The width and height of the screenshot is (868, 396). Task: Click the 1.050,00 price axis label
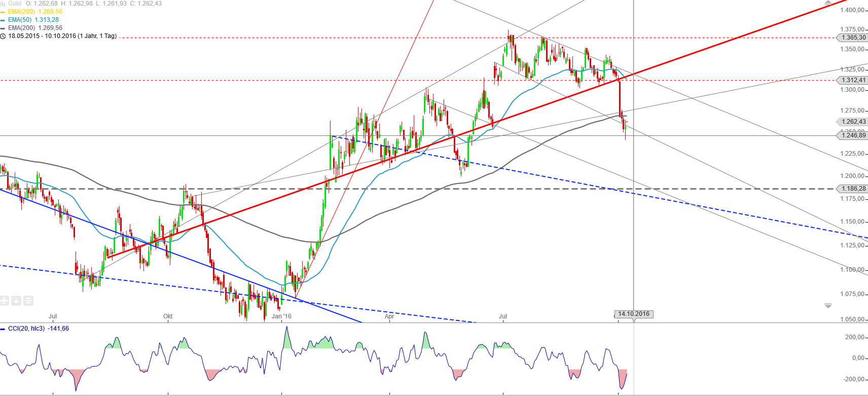(x=852, y=319)
